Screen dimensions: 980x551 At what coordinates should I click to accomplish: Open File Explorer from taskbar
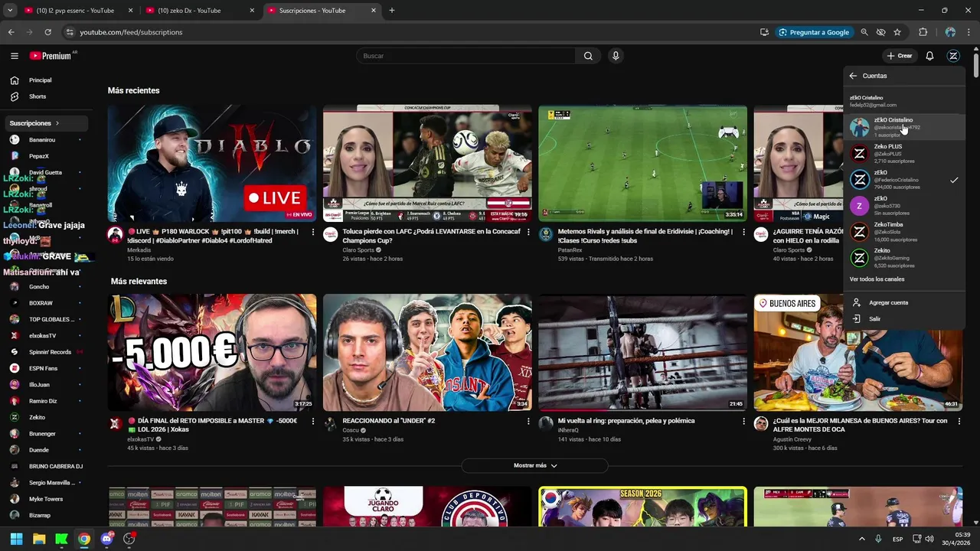tap(39, 539)
